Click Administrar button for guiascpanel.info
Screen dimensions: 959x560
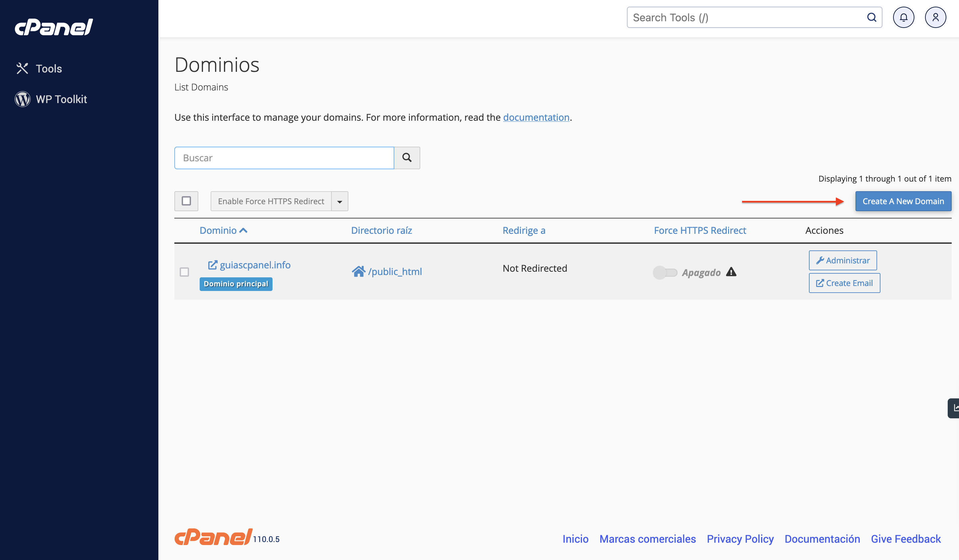(843, 260)
